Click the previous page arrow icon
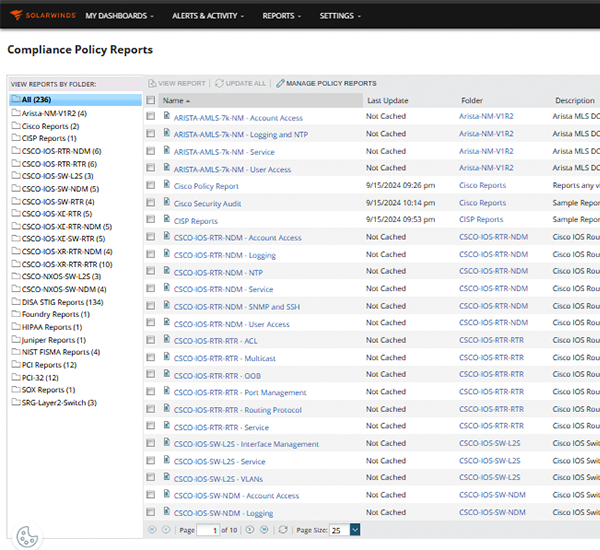600x550 pixels. (166, 530)
